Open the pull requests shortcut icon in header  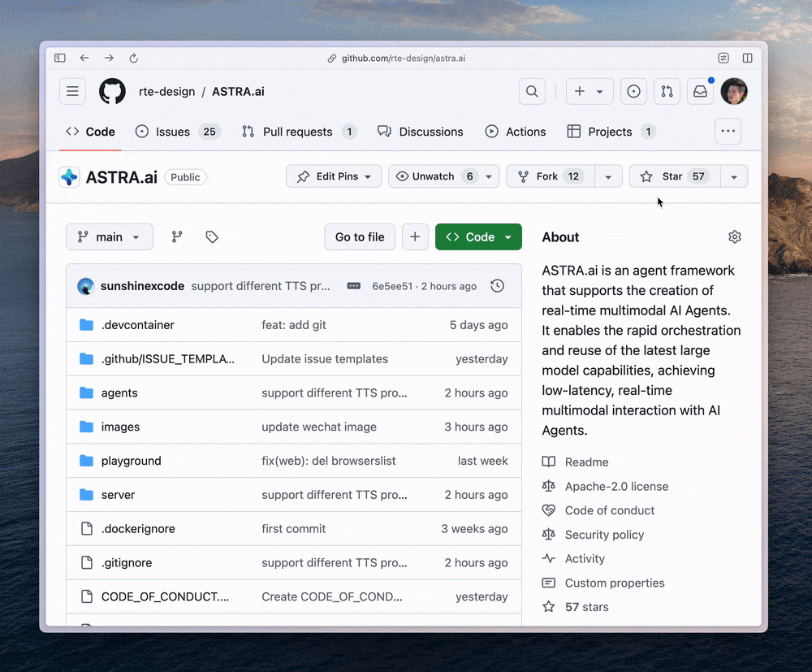(667, 91)
